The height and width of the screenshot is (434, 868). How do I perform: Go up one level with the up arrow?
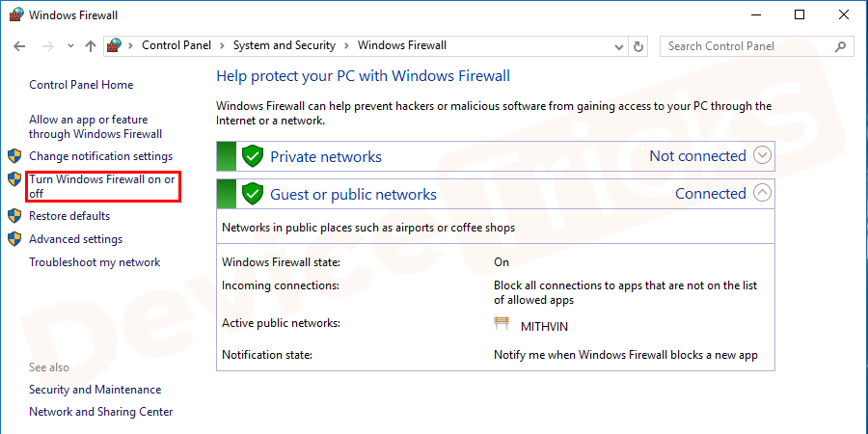pyautogui.click(x=91, y=46)
